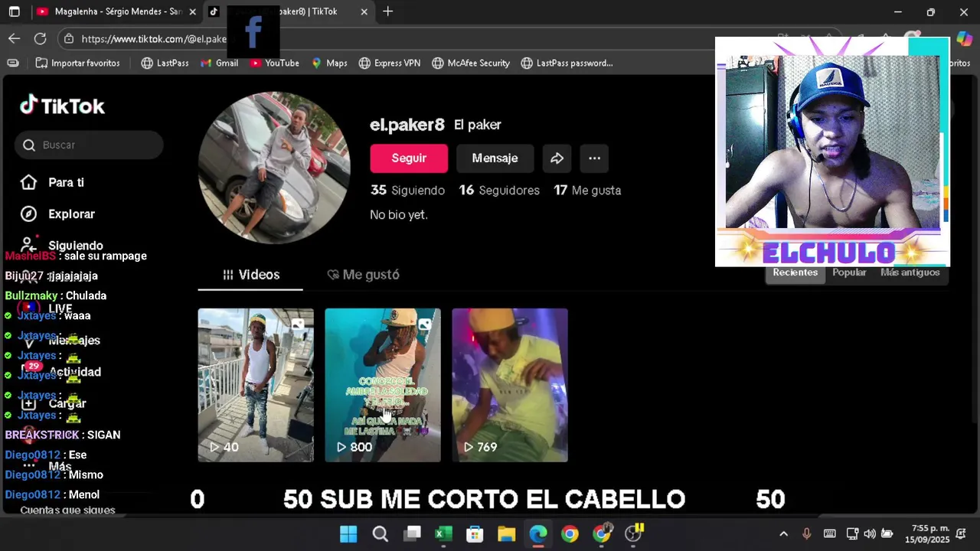Viewport: 980px width, 551px height.
Task: Click the microphone tray icon
Action: [x=806, y=533]
